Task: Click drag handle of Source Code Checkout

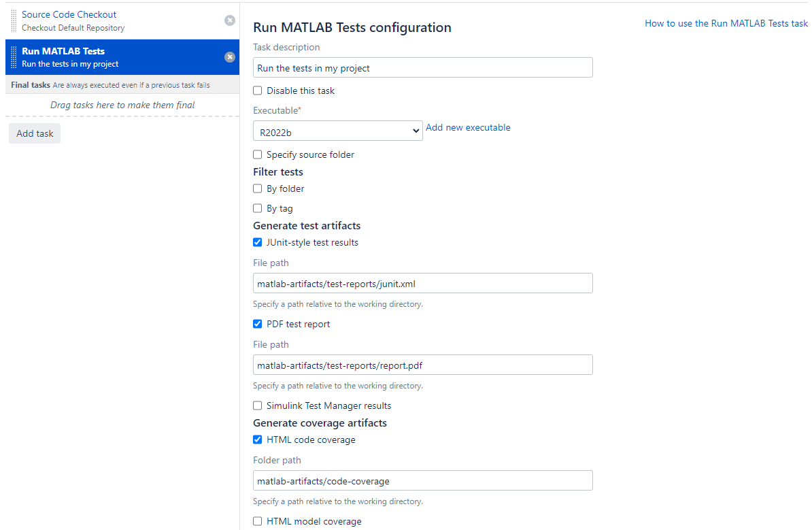Action: pos(14,20)
